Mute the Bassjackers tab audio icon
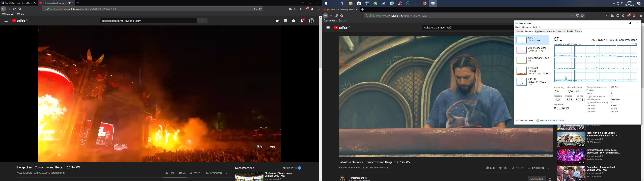 pyautogui.click(x=69, y=3)
